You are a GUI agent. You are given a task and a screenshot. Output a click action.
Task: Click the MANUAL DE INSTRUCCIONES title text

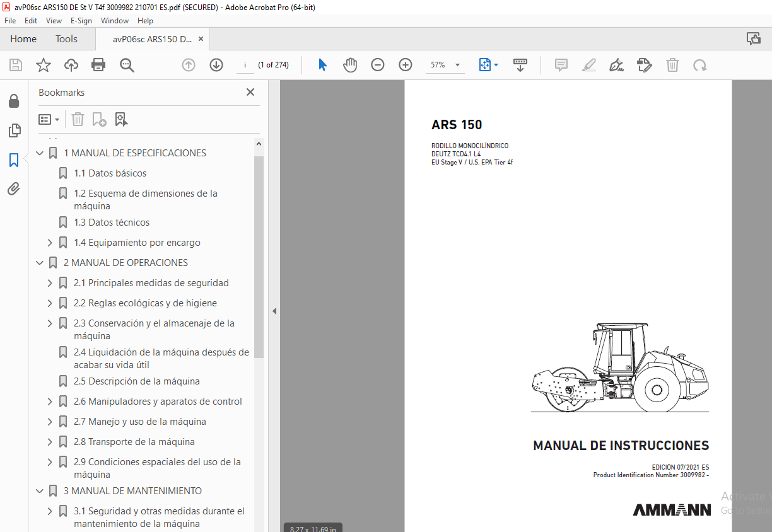[x=621, y=446]
